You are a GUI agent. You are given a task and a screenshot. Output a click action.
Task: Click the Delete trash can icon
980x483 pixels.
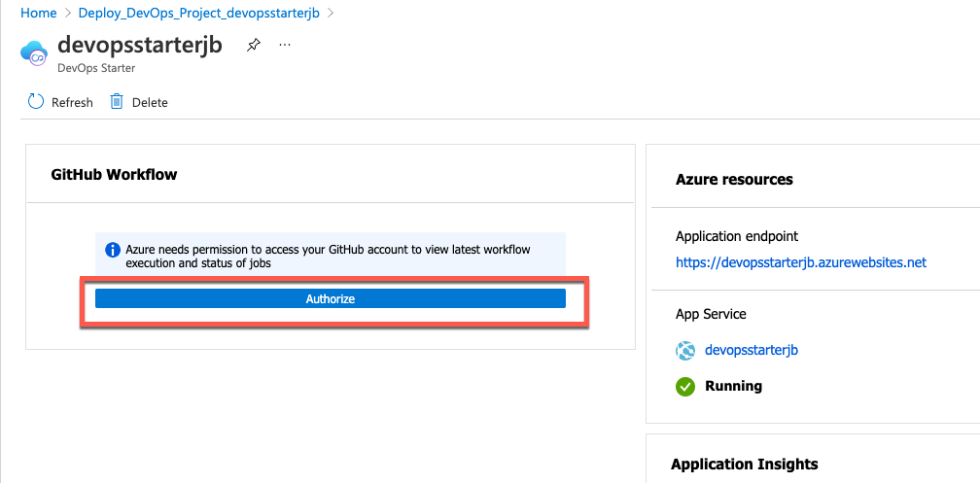117,101
